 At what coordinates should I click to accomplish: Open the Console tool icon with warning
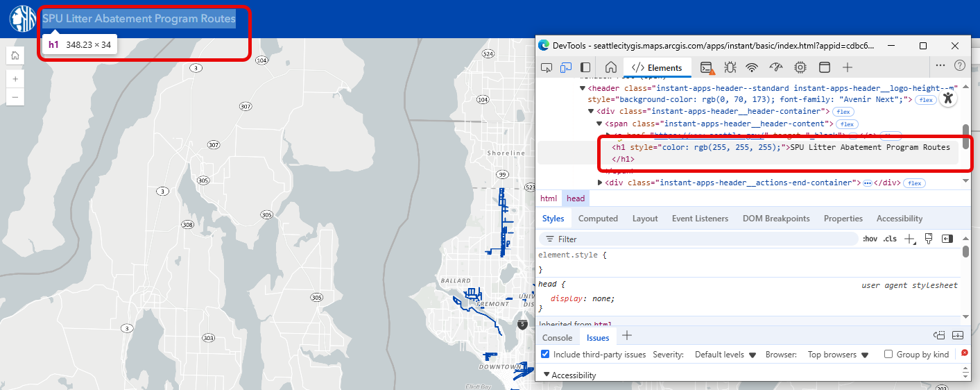[x=707, y=67]
